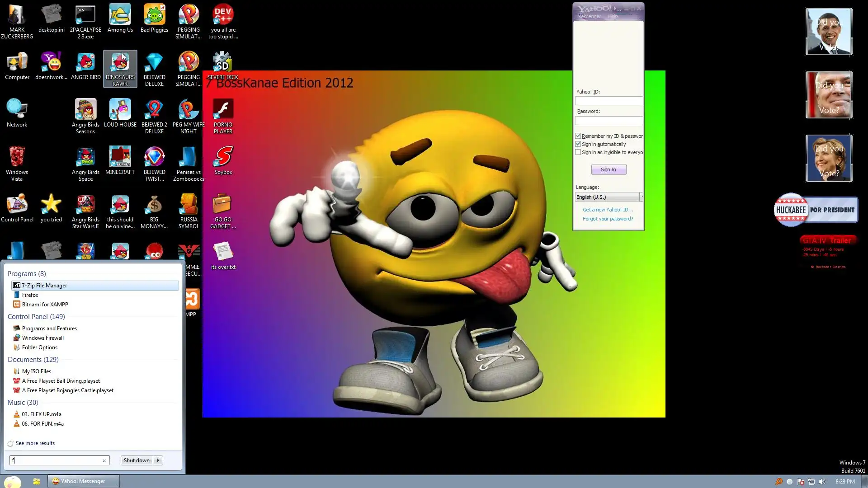The width and height of the screenshot is (868, 488).
Task: Click the Sign In button
Action: [x=609, y=169]
